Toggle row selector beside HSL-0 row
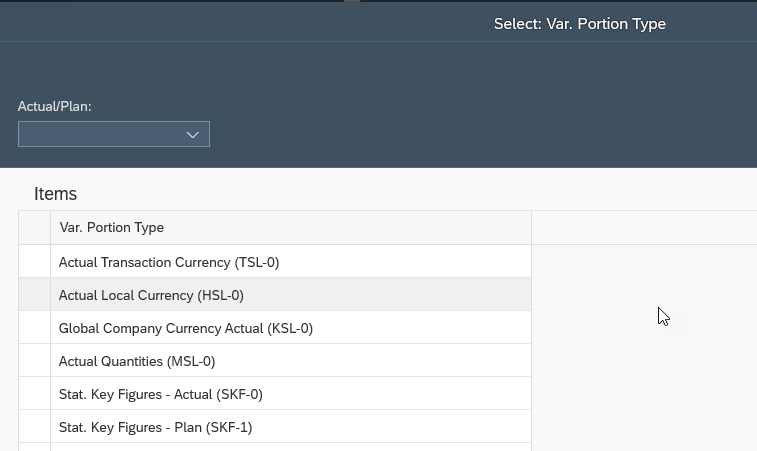The height and width of the screenshot is (451, 757). point(34,295)
